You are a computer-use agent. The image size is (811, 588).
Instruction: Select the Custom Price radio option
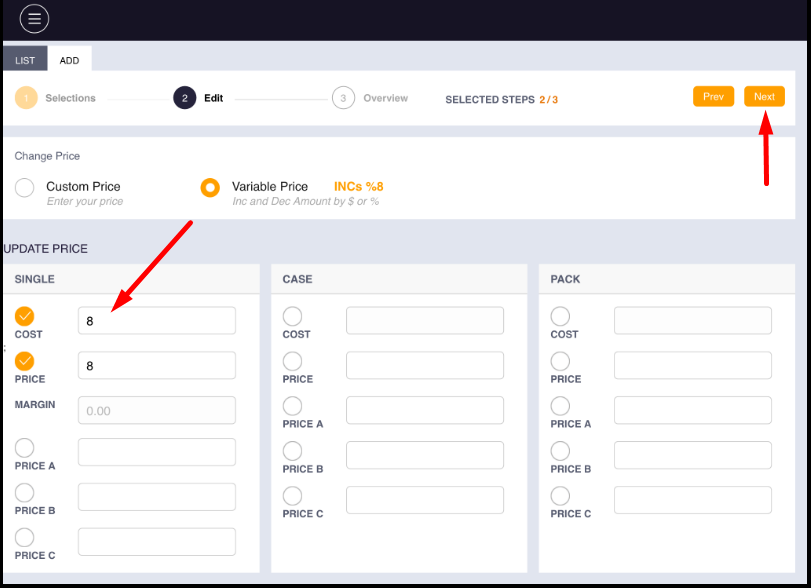pyautogui.click(x=26, y=188)
